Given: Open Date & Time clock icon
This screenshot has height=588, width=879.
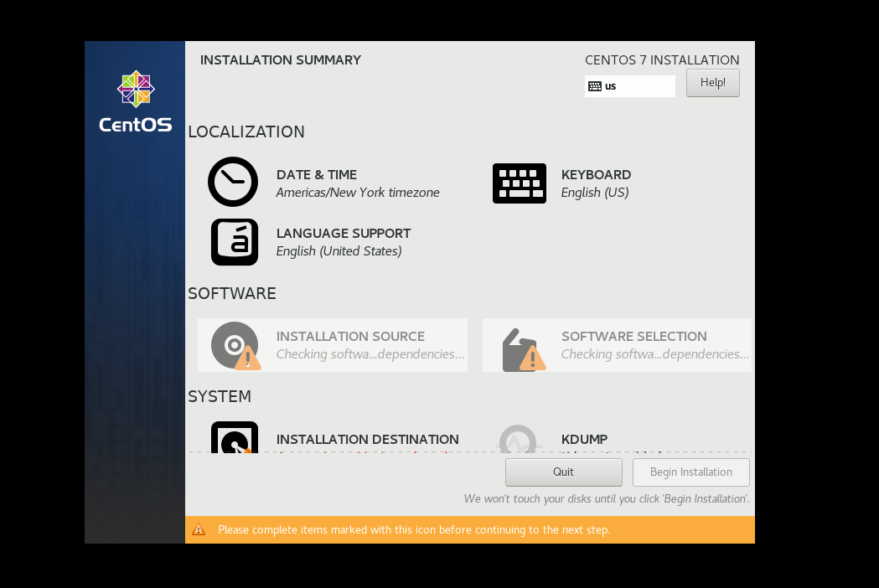Looking at the screenshot, I should (x=233, y=182).
